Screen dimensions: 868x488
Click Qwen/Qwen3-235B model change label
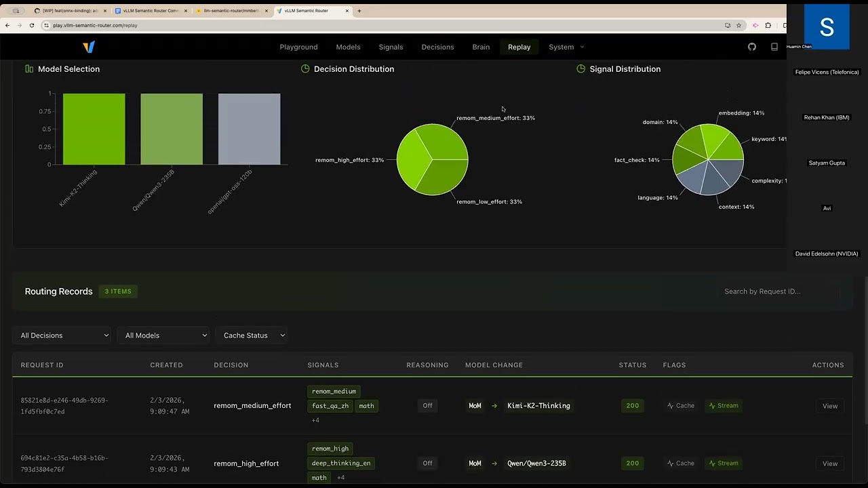point(536,463)
